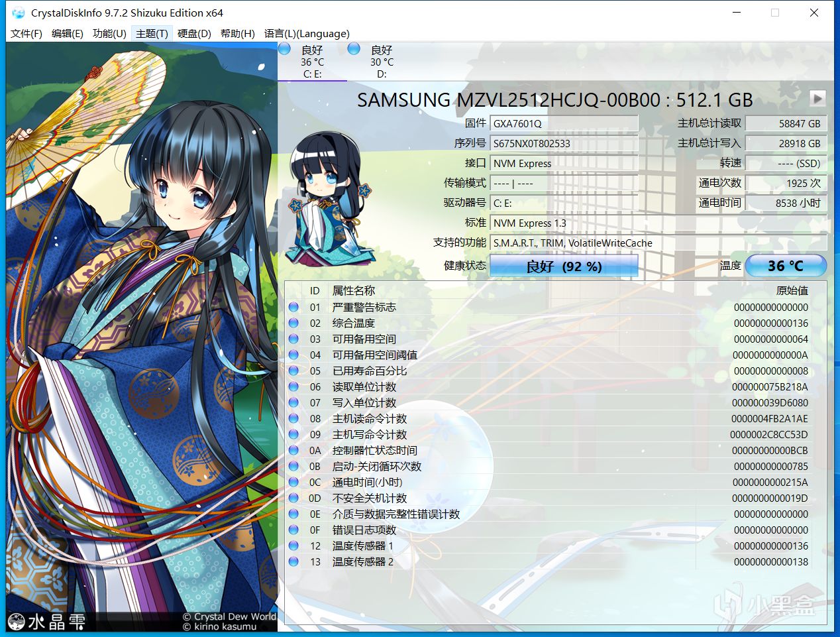Viewport: 840px width, 637px height.
Task: Click raw value 0000000000215A
Action: [770, 482]
